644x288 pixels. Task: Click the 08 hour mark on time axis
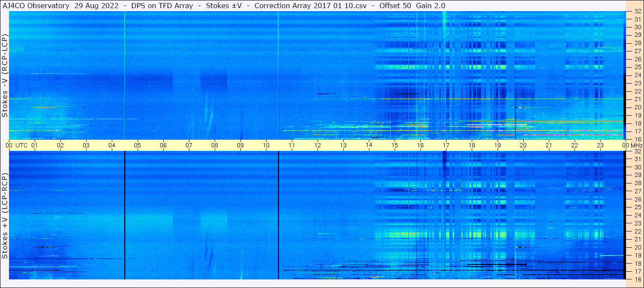point(215,145)
